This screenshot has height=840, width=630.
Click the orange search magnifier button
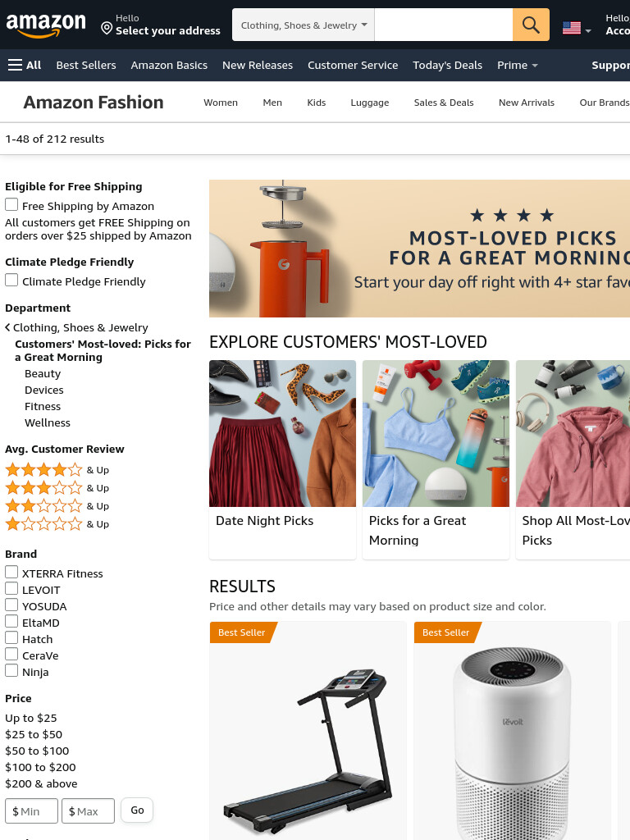pyautogui.click(x=531, y=25)
